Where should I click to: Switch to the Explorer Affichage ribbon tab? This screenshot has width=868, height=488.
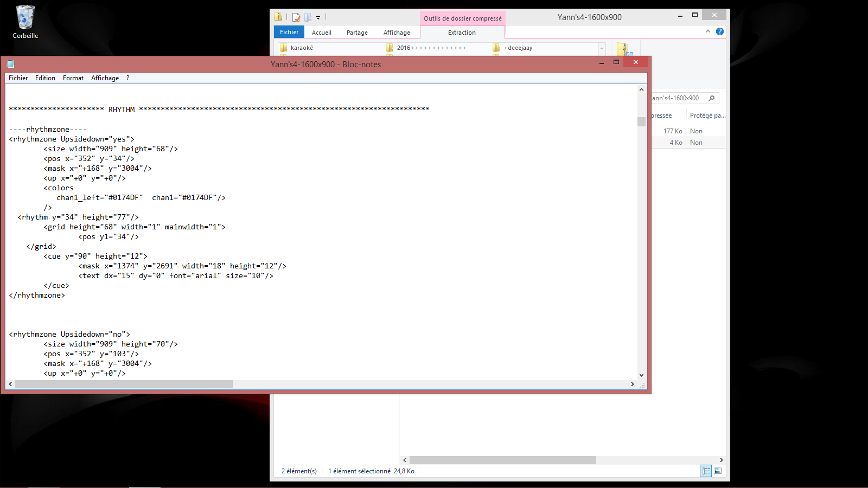(x=397, y=33)
